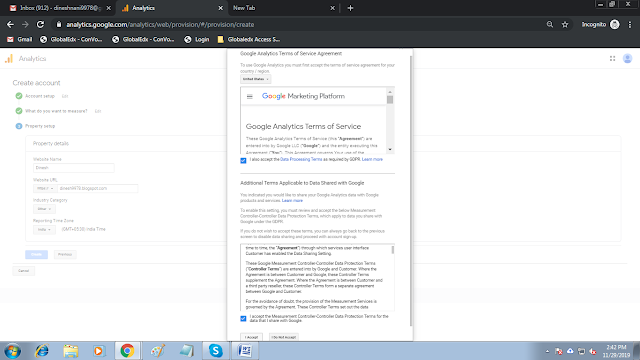This screenshot has height=360, width=640.
Task: Click the Controller Terms text box scrollbar
Action: (393, 249)
